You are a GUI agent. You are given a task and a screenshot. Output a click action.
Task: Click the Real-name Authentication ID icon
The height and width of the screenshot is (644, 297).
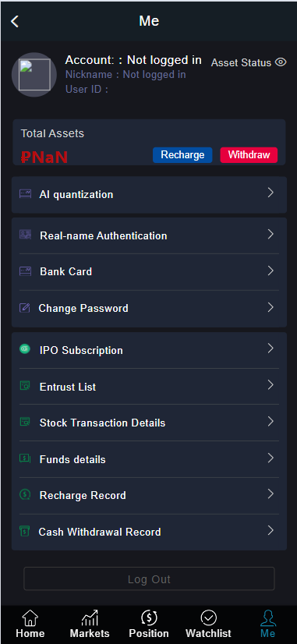pyautogui.click(x=25, y=235)
